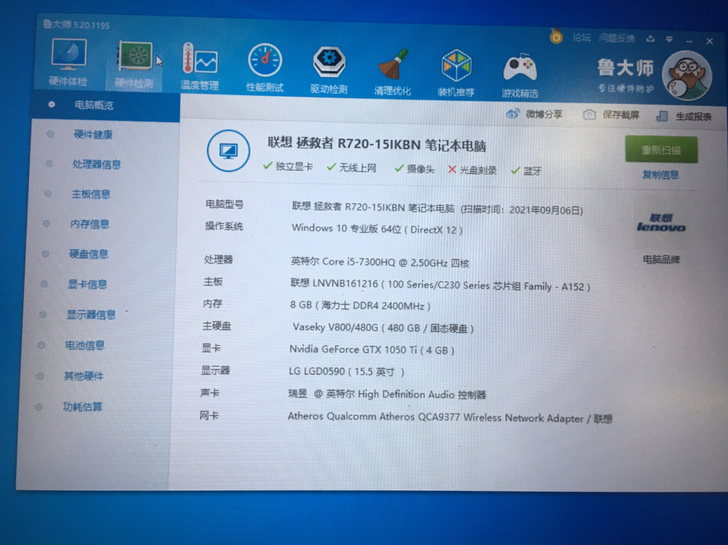The width and height of the screenshot is (728, 545).
Task: Open 温度管理 temperature management
Action: (x=200, y=66)
